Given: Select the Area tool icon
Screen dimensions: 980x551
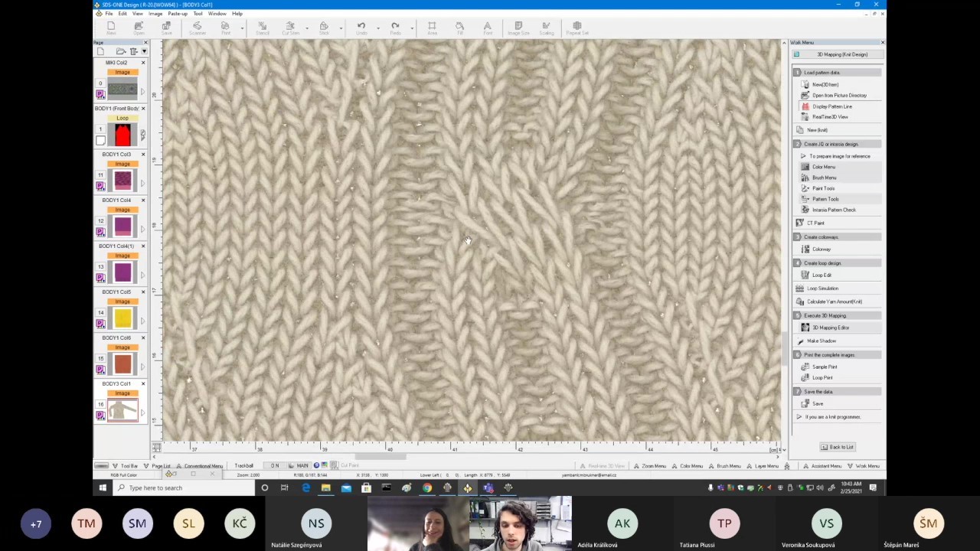Looking at the screenshot, I should (x=432, y=28).
